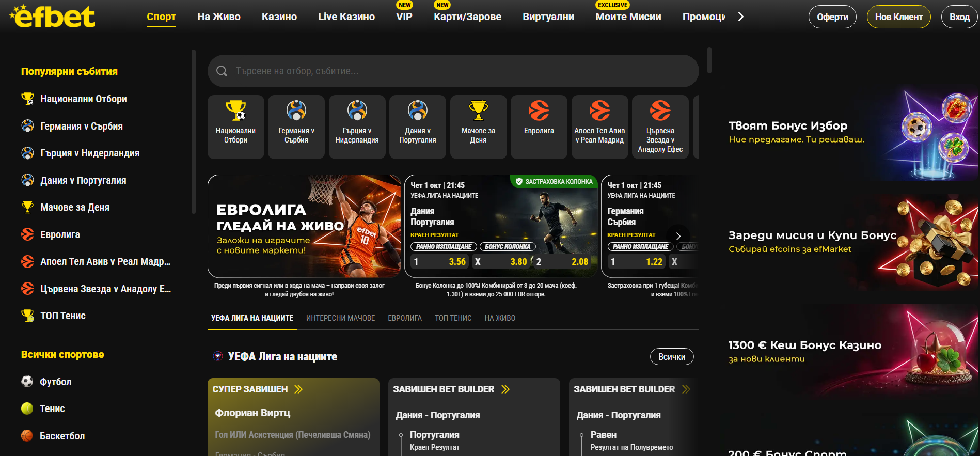The width and height of the screenshot is (980, 456).
Task: Show next promo card with the carousel arrow
Action: [678, 236]
